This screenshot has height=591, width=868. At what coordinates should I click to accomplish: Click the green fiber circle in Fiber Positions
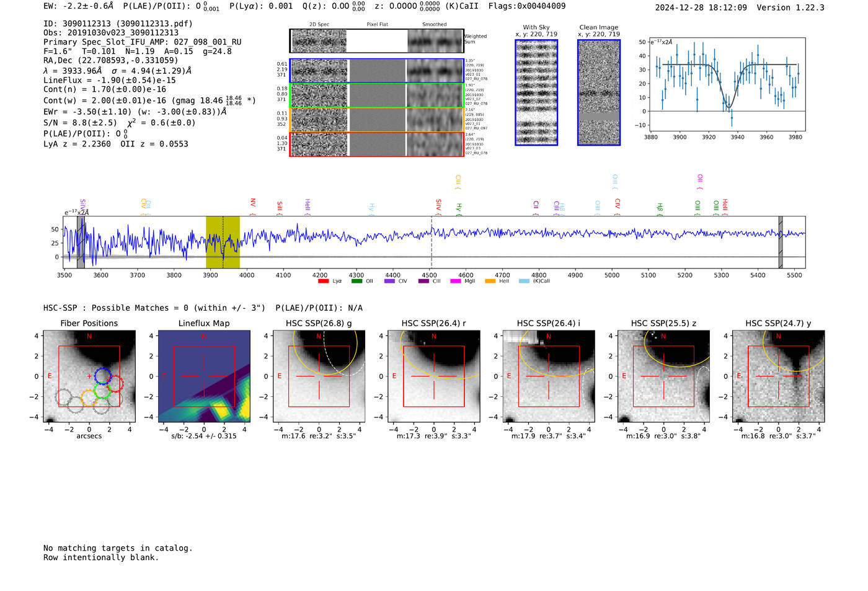coord(102,391)
